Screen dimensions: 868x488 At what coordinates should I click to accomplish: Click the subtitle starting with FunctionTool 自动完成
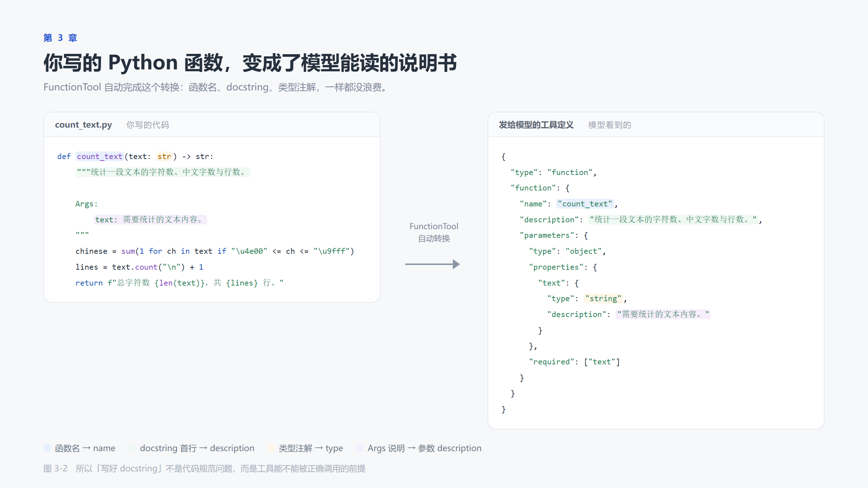pos(217,87)
